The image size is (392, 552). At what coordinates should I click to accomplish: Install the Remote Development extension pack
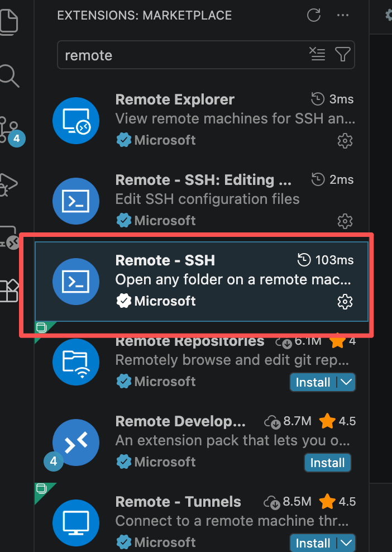coord(328,463)
